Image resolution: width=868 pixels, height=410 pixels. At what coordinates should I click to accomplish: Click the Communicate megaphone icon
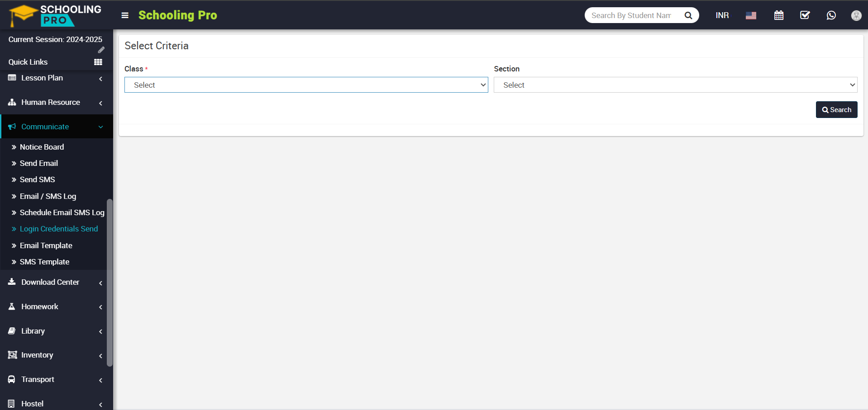point(12,127)
